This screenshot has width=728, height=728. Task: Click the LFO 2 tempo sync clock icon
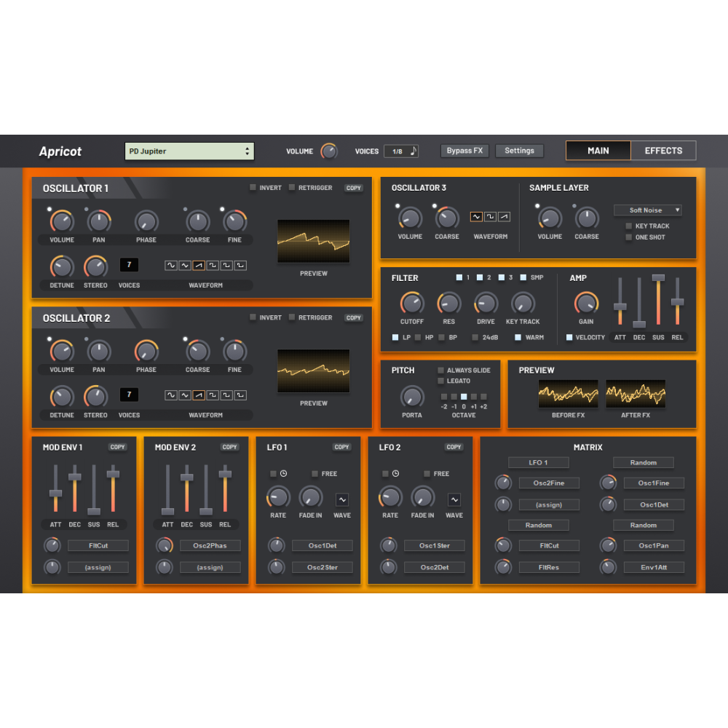(395, 474)
